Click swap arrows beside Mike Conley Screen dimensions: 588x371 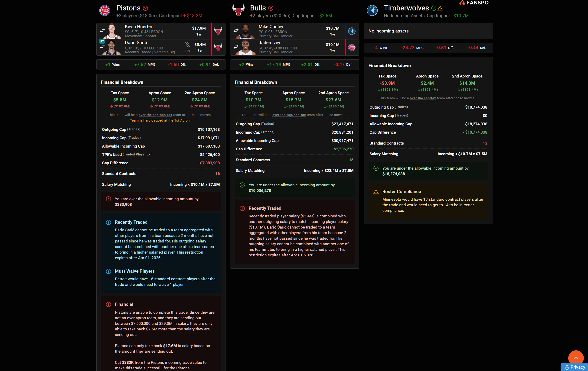click(x=236, y=30)
